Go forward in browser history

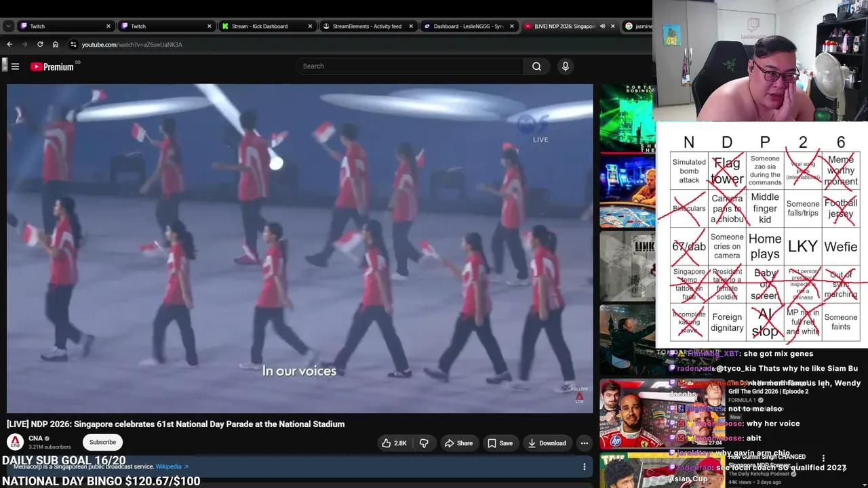pyautogui.click(x=25, y=45)
